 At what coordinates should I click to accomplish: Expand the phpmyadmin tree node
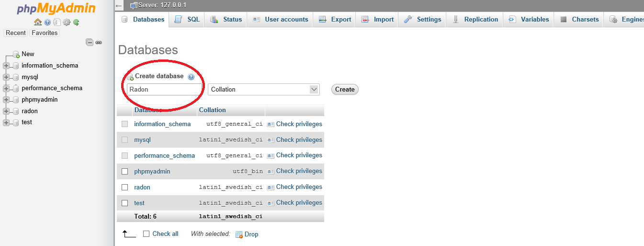click(x=6, y=100)
